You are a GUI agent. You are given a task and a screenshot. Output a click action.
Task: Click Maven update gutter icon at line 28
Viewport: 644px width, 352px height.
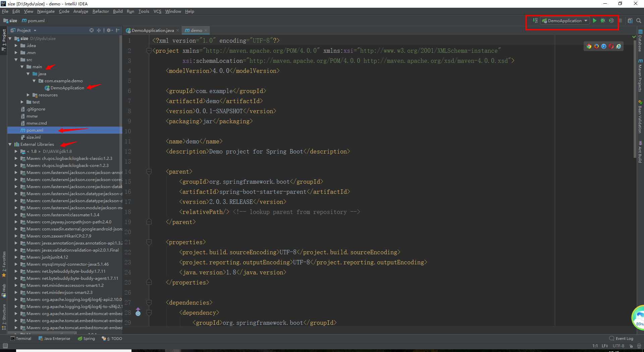click(x=138, y=312)
